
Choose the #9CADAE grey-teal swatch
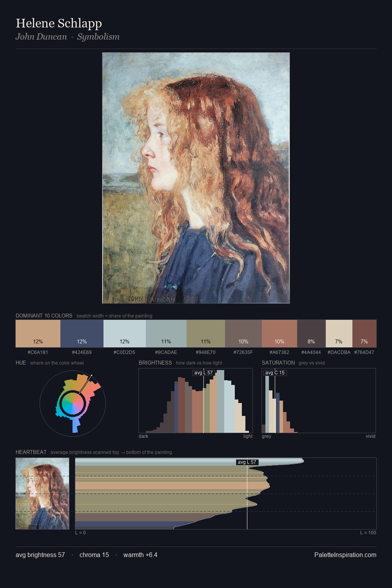point(166,334)
